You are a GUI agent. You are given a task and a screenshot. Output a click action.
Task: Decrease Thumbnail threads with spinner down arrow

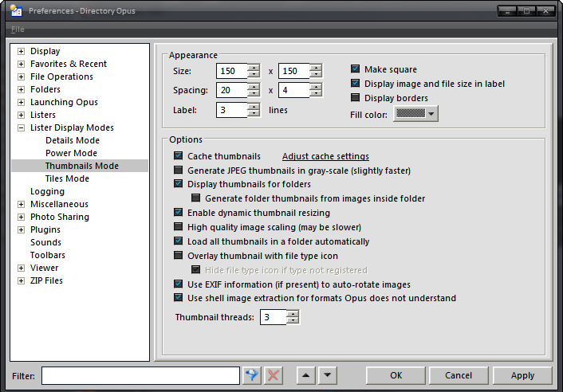coord(293,320)
